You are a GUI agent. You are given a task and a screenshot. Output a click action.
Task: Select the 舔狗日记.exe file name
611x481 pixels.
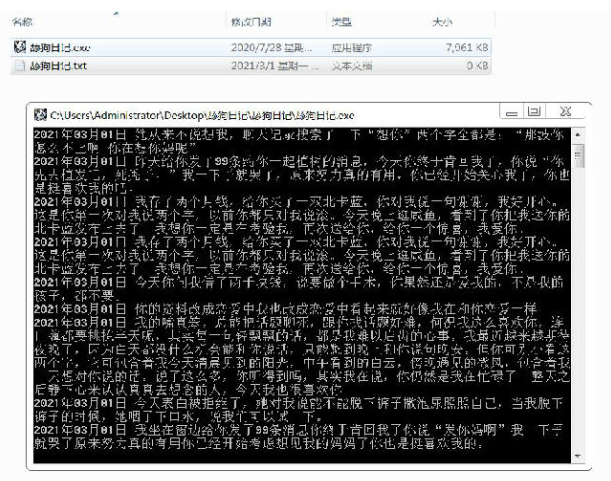click(x=60, y=48)
